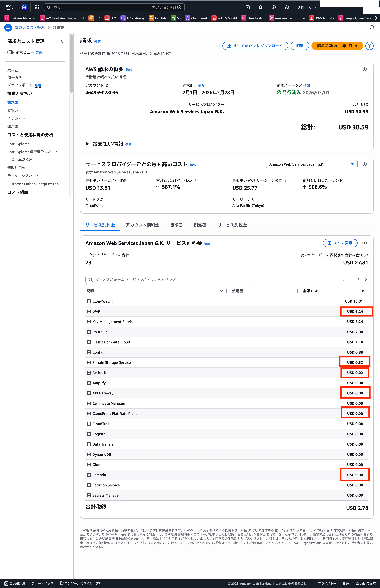Open Cookie の設定 in footer
Screen dimensions: 380x588
pyautogui.click(x=365, y=583)
